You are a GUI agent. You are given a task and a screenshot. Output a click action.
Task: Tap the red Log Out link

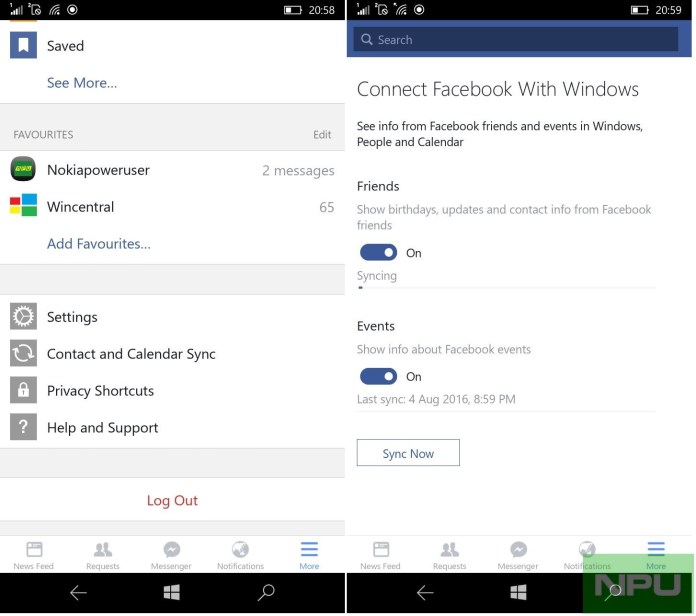[172, 500]
